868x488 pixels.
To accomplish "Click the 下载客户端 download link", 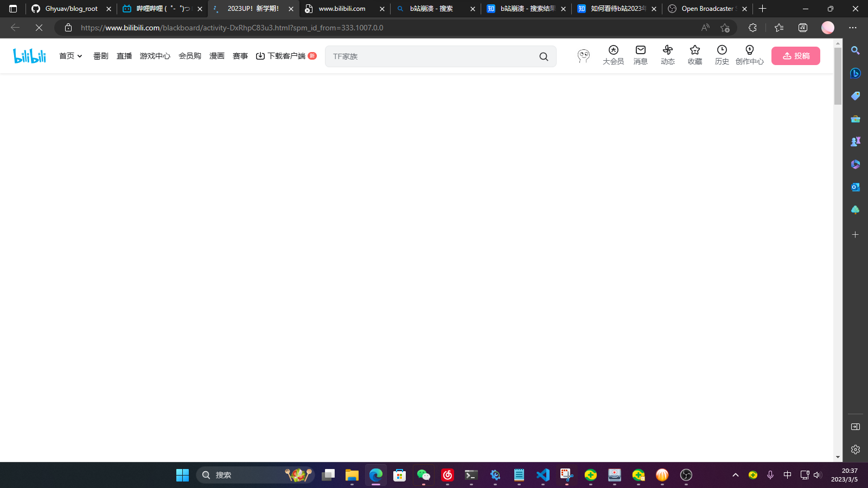I will (286, 55).
